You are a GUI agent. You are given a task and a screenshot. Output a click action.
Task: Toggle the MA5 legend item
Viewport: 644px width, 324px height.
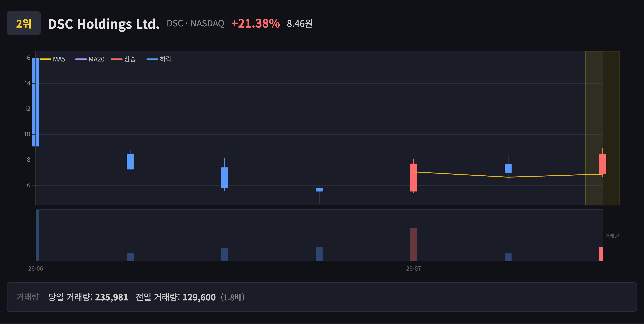click(x=53, y=59)
